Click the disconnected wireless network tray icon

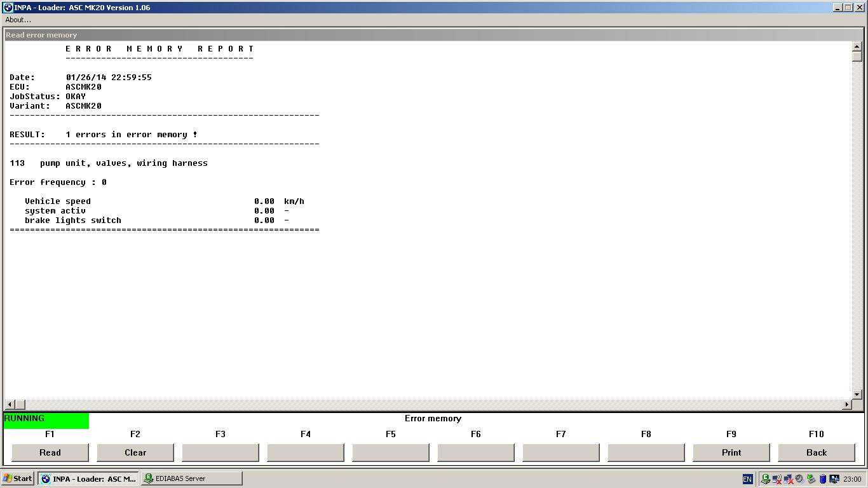pos(776,479)
